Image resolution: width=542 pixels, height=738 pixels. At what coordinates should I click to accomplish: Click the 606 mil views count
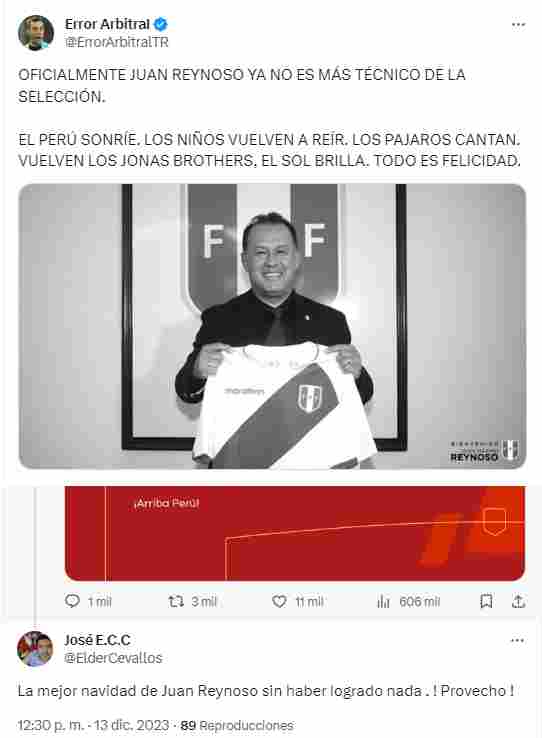pyautogui.click(x=420, y=602)
